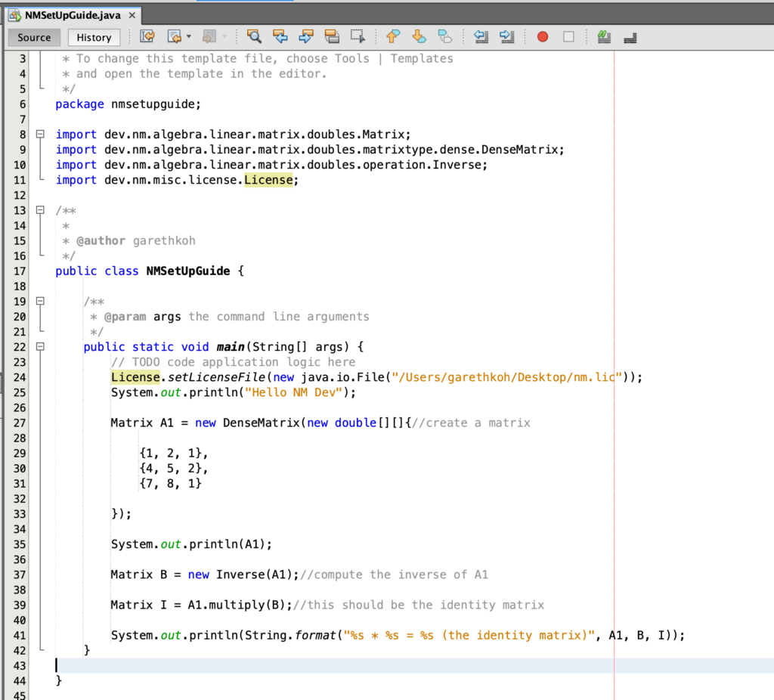Switch to the History view

tap(93, 37)
